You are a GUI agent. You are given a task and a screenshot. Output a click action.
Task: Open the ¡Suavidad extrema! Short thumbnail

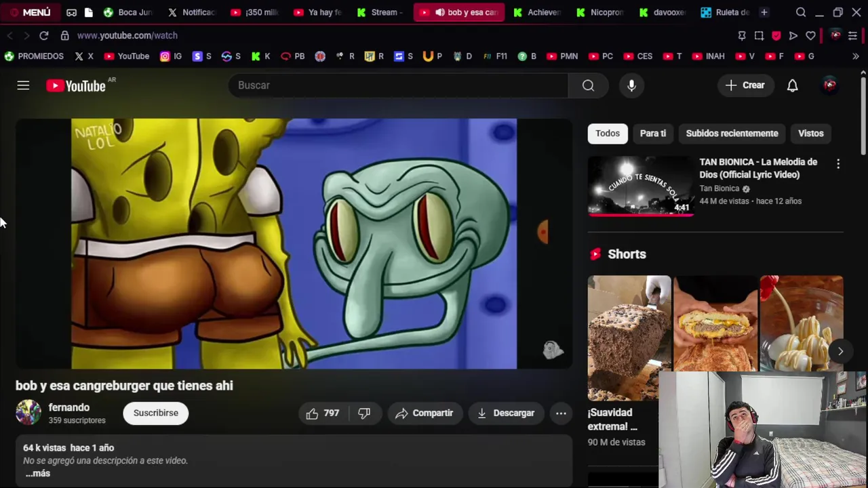coord(629,338)
